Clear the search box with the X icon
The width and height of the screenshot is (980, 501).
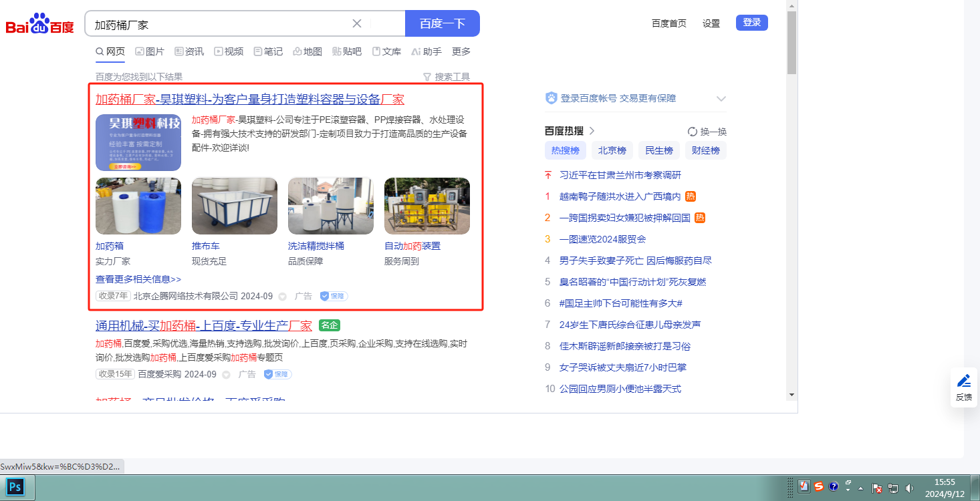click(x=357, y=24)
